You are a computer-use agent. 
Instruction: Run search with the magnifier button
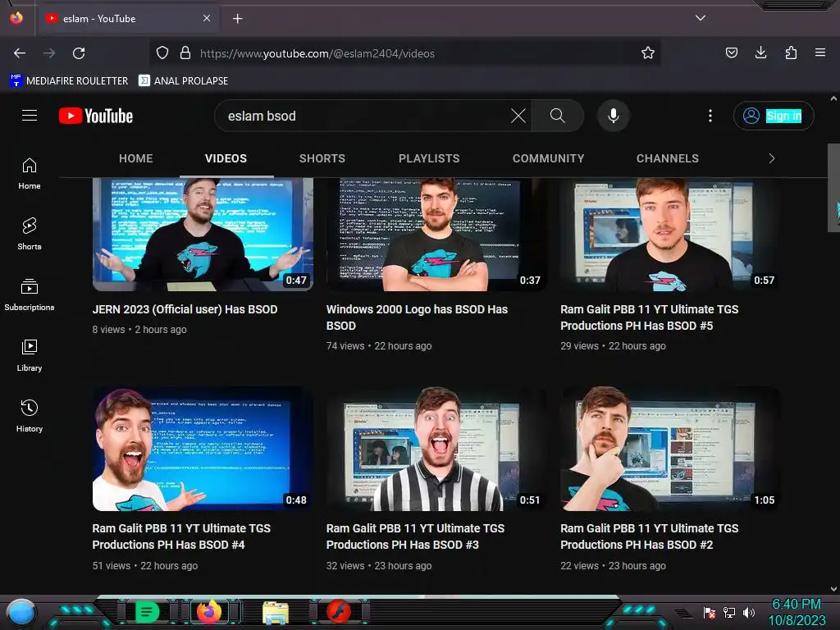pyautogui.click(x=557, y=116)
